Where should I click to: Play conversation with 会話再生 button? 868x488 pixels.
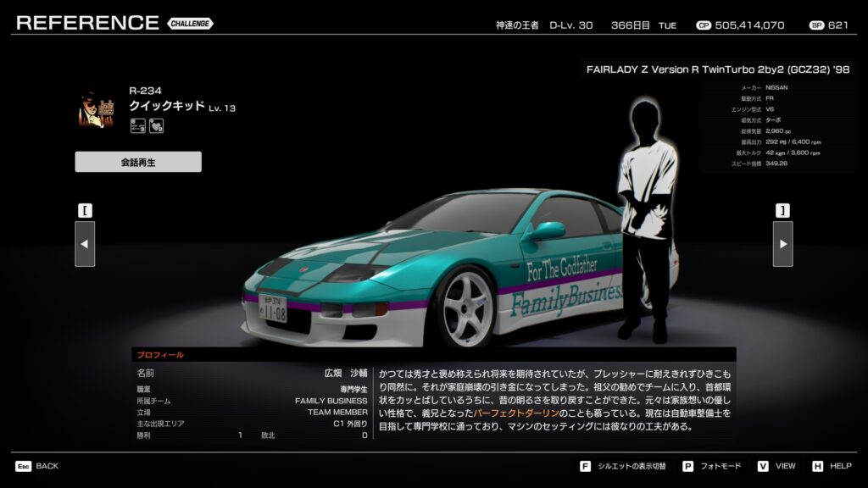138,162
